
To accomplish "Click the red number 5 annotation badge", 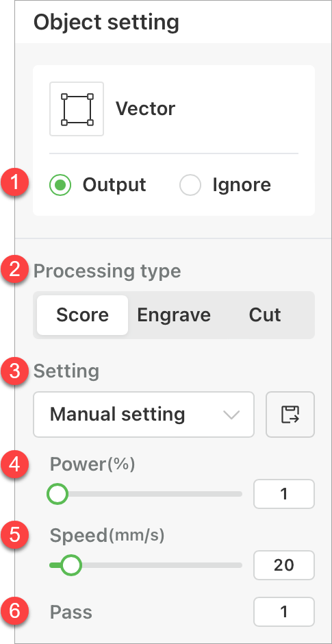I will (15, 535).
